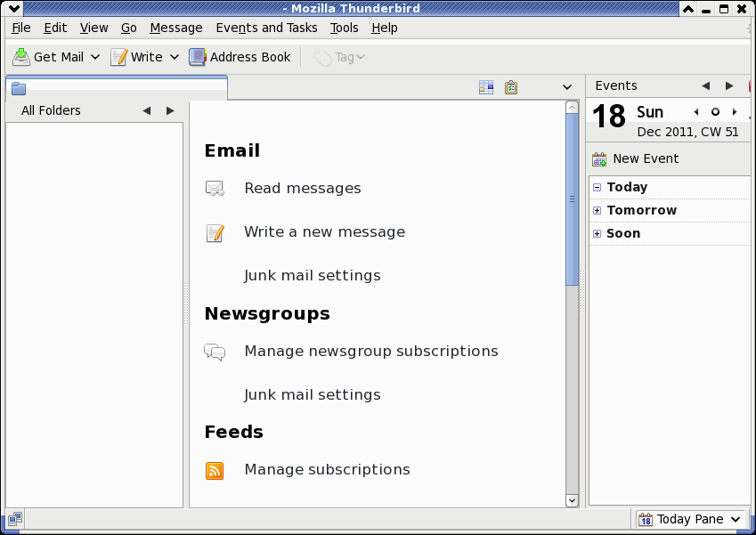
Task: Click the Write pencil icon
Action: (118, 57)
